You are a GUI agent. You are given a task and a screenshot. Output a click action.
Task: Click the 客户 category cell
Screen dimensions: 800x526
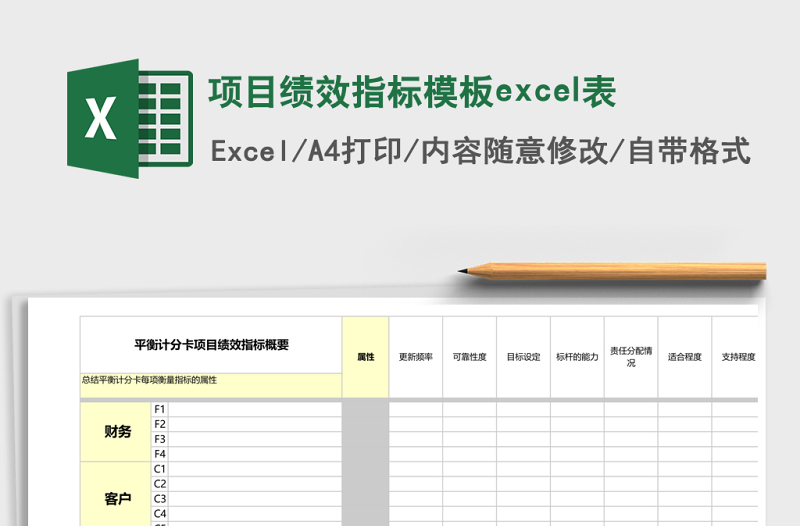tap(116, 498)
